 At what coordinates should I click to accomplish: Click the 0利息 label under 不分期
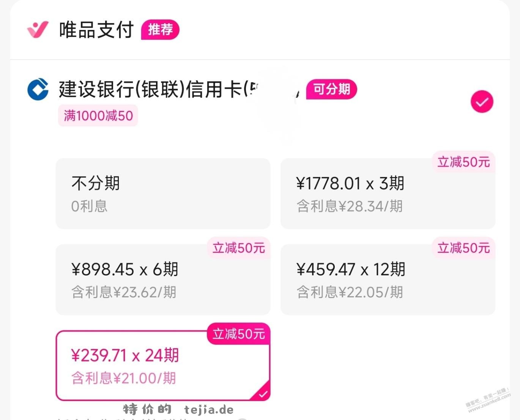(x=89, y=206)
